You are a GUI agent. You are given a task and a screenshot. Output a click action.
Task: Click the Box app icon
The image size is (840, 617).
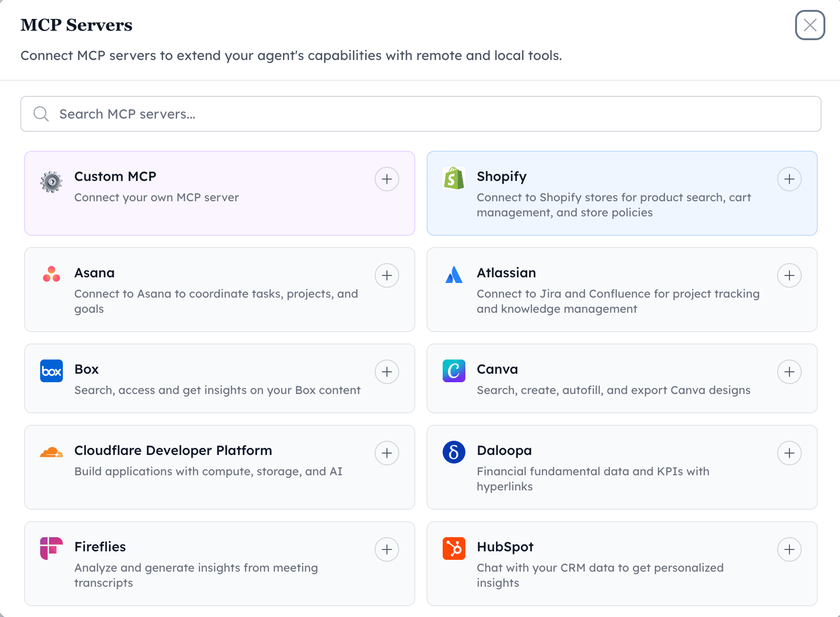pyautogui.click(x=51, y=371)
